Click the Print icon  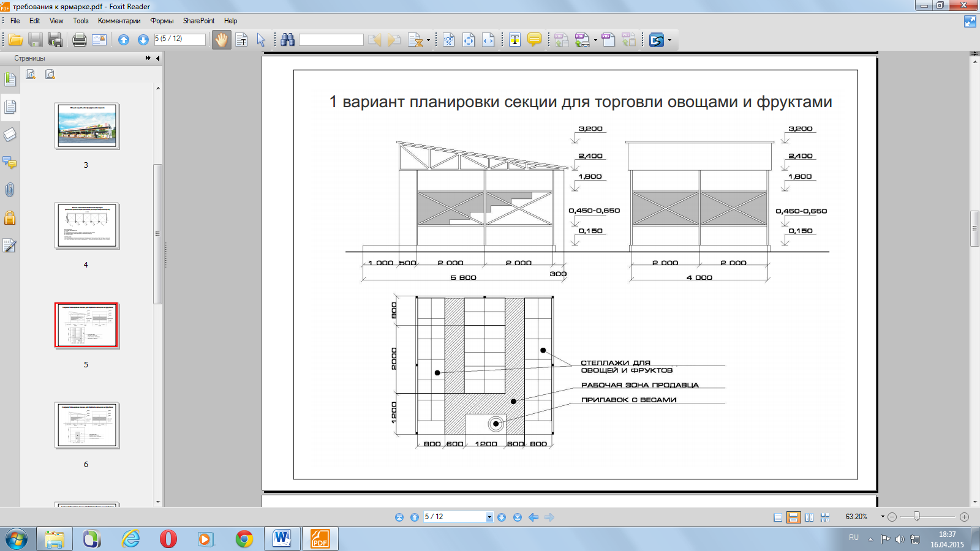80,40
